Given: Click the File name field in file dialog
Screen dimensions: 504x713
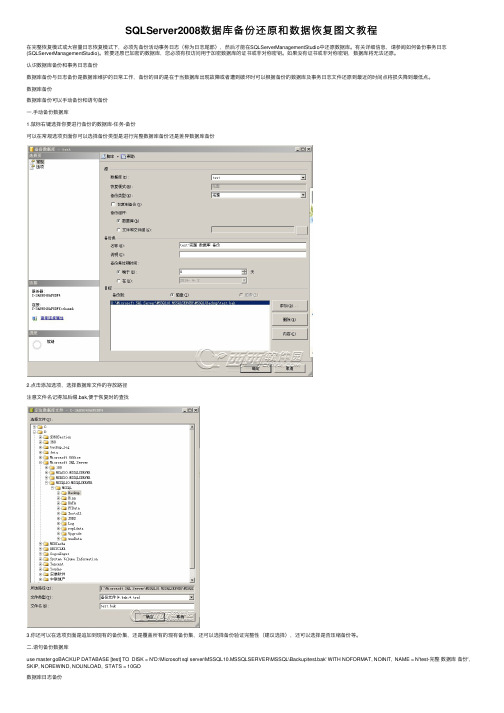Looking at the screenshot, I should coord(147,606).
